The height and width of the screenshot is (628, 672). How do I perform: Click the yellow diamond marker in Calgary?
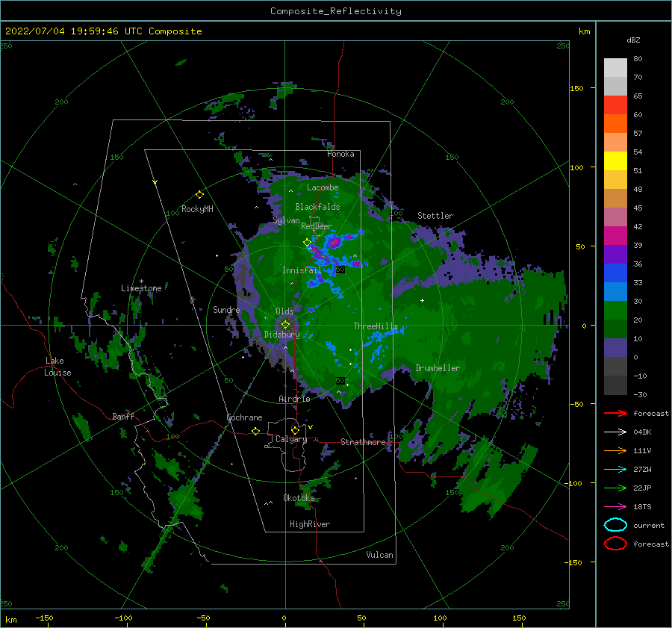[295, 430]
